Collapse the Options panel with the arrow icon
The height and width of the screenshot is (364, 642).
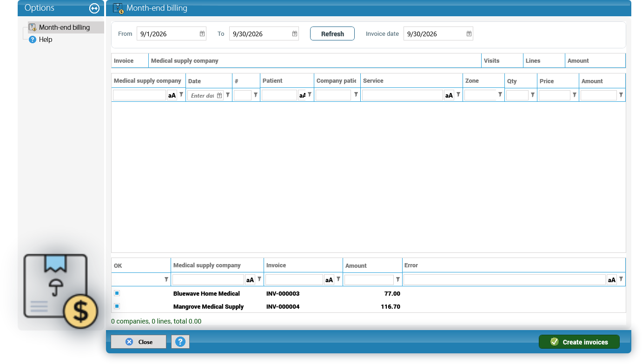(94, 8)
